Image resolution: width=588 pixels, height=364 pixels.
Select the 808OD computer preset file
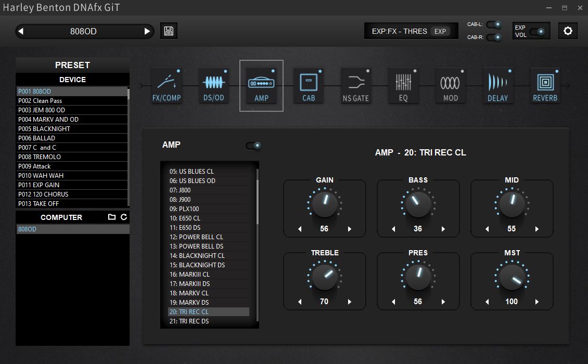(x=73, y=229)
